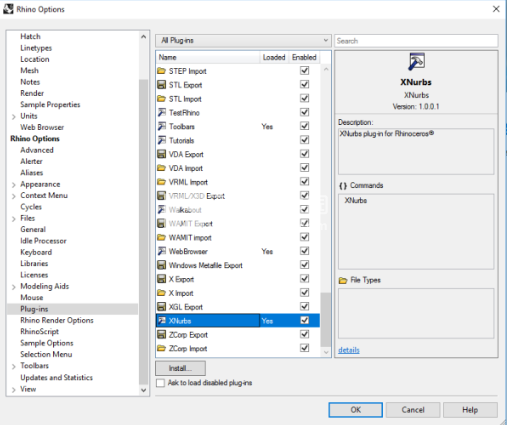Viewport: 507px width, 425px height.
Task: Expand the Files tree node
Action: click(14, 219)
